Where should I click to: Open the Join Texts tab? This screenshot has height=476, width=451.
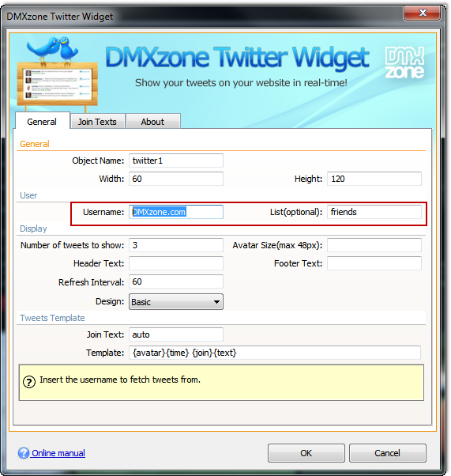point(97,122)
